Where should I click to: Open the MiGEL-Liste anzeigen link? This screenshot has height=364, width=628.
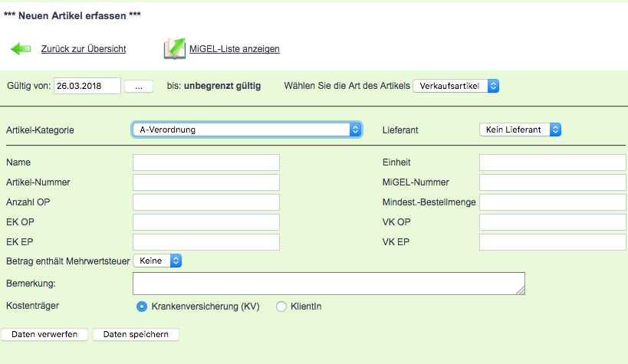click(234, 49)
